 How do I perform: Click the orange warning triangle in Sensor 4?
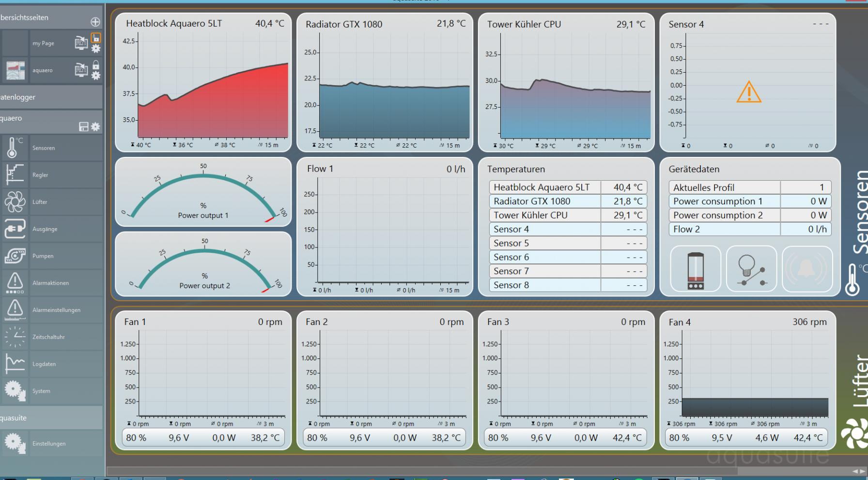[x=749, y=92]
